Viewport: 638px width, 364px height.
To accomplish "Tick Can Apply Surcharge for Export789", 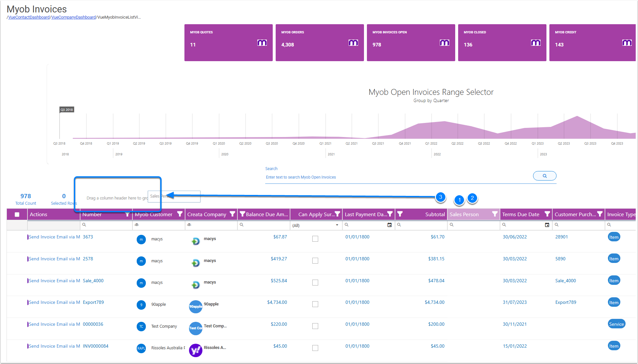I will coord(315,304).
